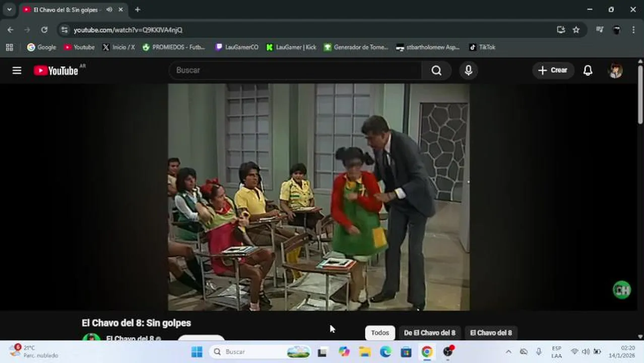Focus the YouTube Buscar search field
The height and width of the screenshot is (363, 644).
click(x=295, y=71)
